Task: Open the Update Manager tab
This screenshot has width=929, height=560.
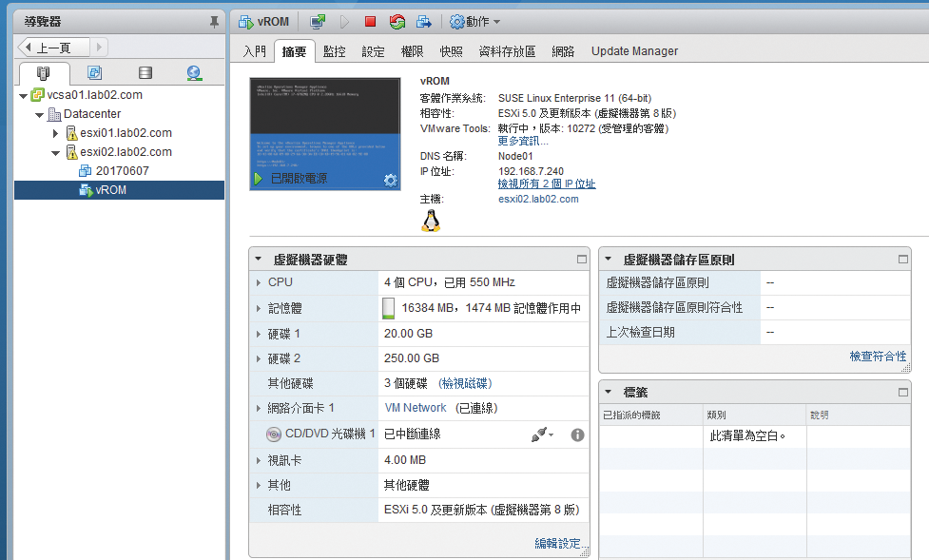Action: pos(634,51)
